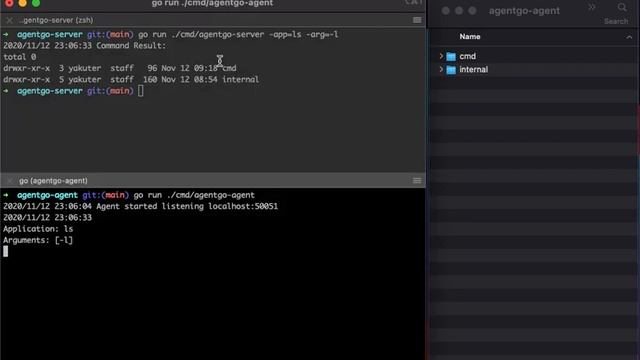Screen dimensions: 640x360
Task: Click the agent pane block cursor
Action: click(x=5, y=251)
